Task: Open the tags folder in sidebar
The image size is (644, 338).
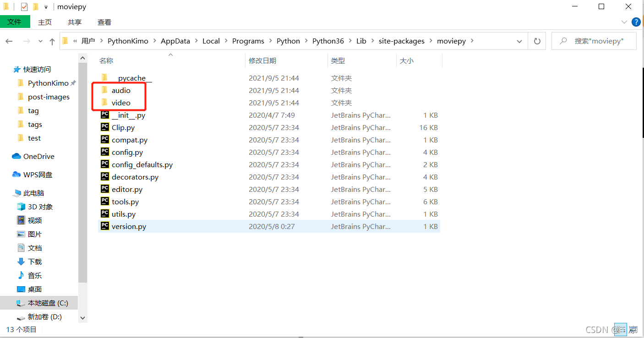Action: pyautogui.click(x=35, y=124)
